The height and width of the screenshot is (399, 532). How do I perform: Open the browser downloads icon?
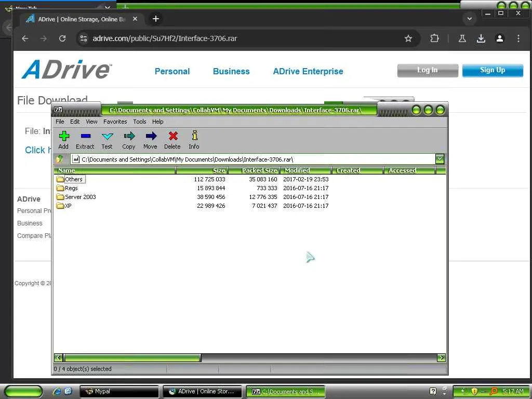tap(481, 38)
